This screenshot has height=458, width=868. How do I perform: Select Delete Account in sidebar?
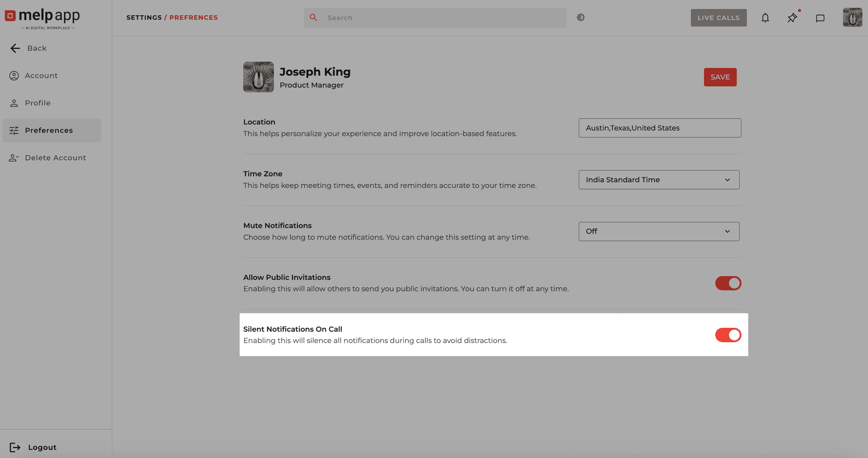tap(55, 158)
